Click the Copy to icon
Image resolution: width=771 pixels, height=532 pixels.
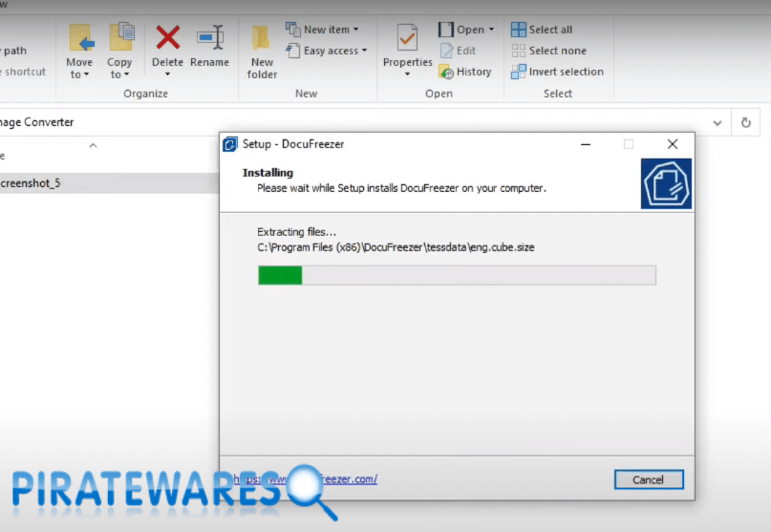pyautogui.click(x=120, y=40)
